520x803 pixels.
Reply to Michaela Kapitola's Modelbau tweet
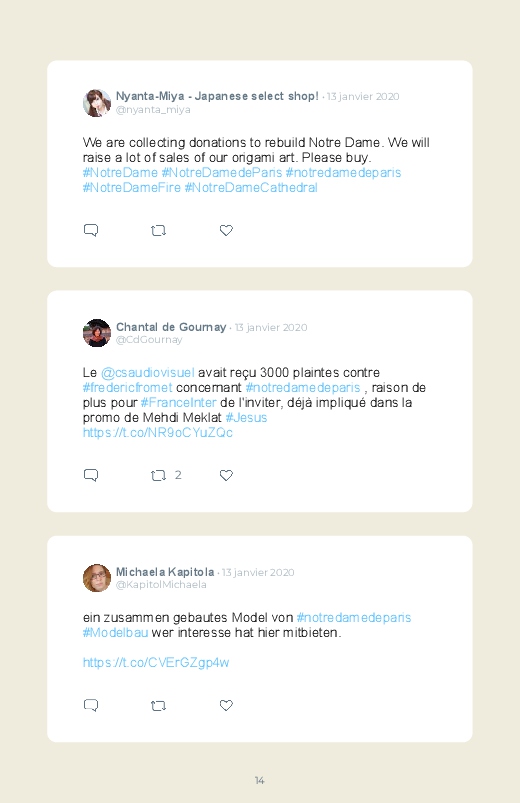pos(91,705)
